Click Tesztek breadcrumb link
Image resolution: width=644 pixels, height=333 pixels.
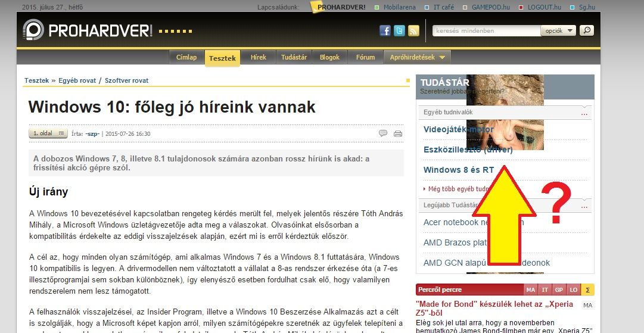36,80
